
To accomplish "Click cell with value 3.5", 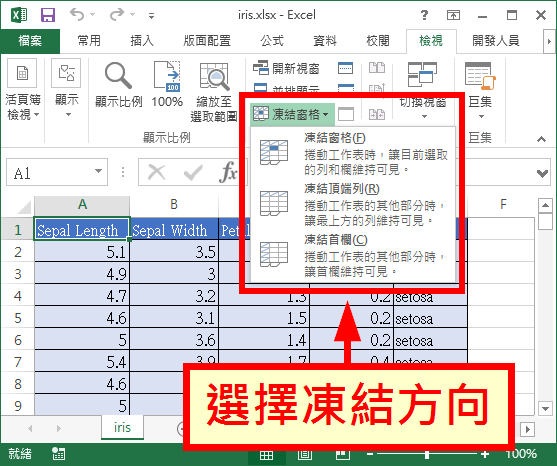I will pos(174,252).
